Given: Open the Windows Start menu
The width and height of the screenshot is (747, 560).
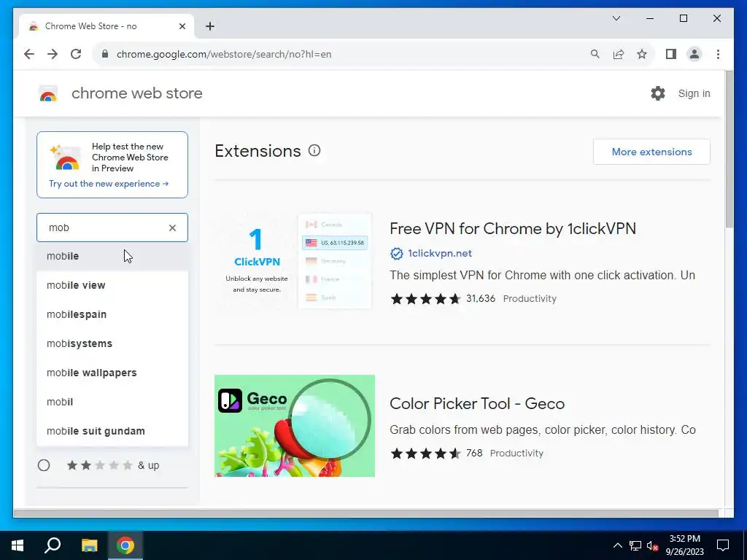Looking at the screenshot, I should click(18, 545).
